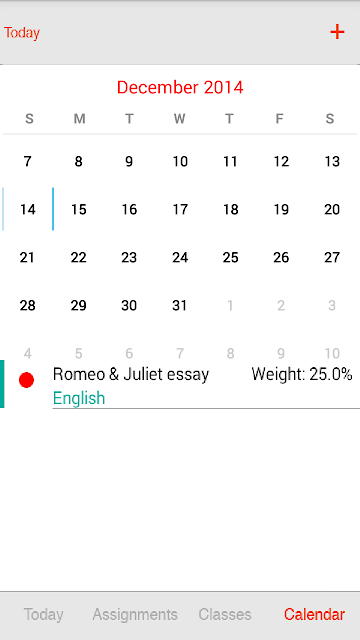360x640 pixels.
Task: Click the Weight: 25.0% label
Action: pos(302,374)
